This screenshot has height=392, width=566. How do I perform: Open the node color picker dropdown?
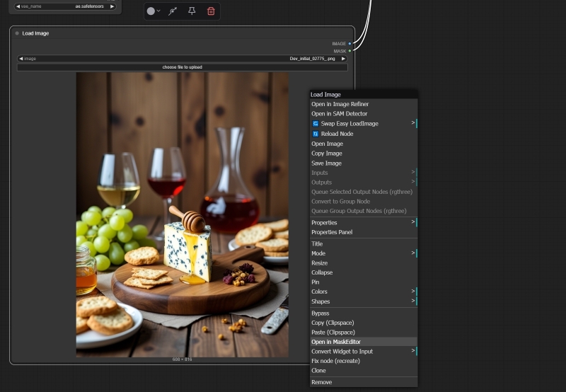click(x=153, y=11)
